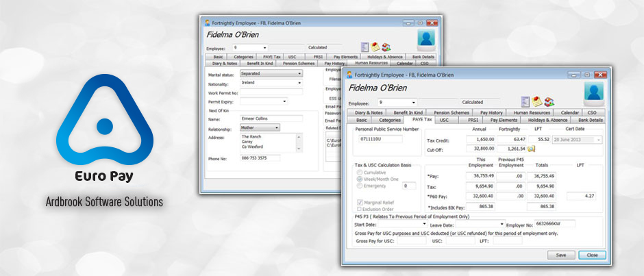Open the Pay History tab in the PAYE Tax window

491,112
